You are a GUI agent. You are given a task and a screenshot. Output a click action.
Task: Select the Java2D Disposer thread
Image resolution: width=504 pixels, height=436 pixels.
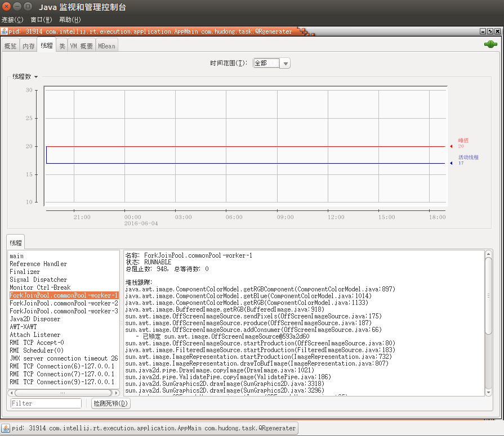(64, 319)
